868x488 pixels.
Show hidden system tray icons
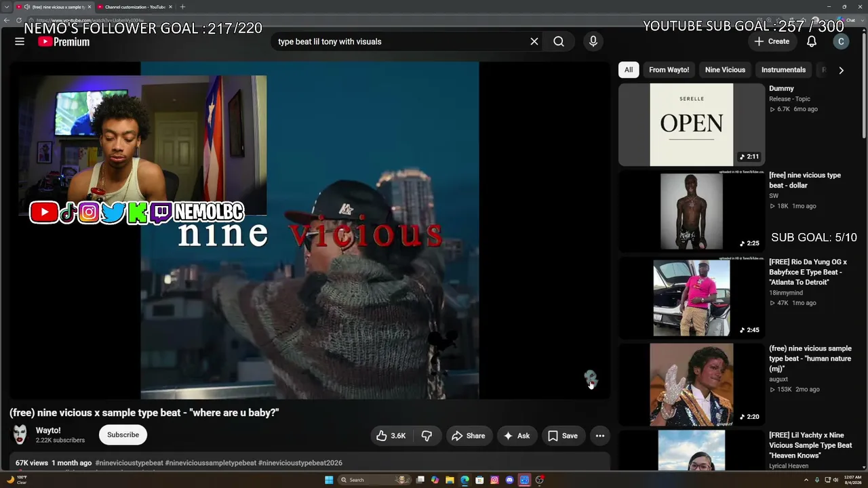coord(806,480)
